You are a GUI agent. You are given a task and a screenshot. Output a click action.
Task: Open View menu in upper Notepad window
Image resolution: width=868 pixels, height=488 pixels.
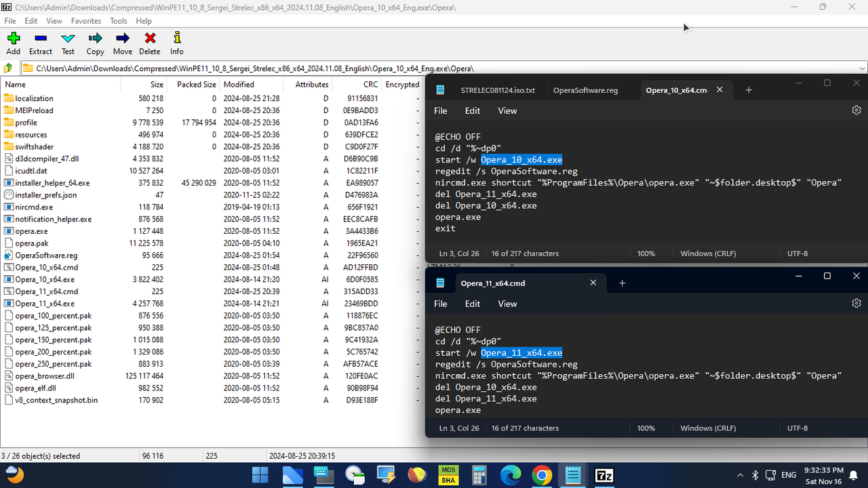pos(507,110)
